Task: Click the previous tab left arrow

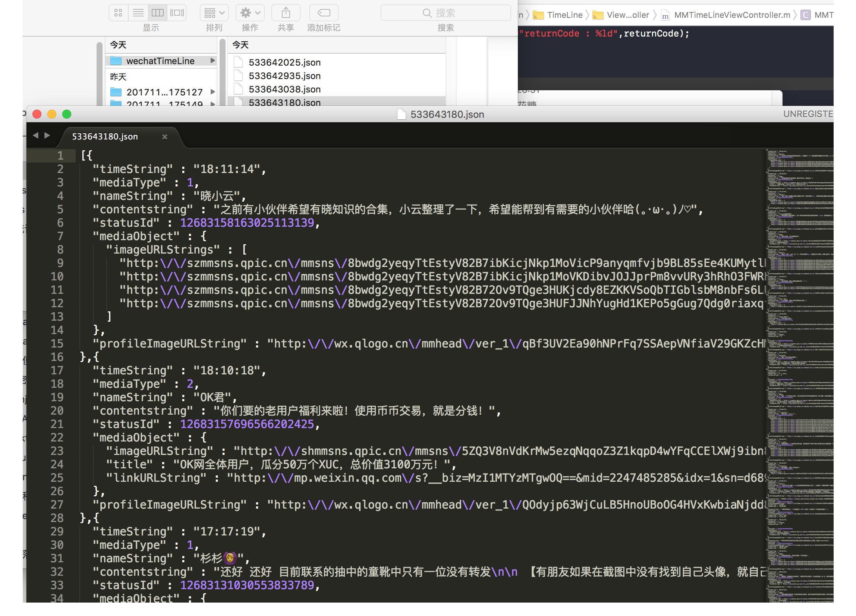Action: pos(35,135)
